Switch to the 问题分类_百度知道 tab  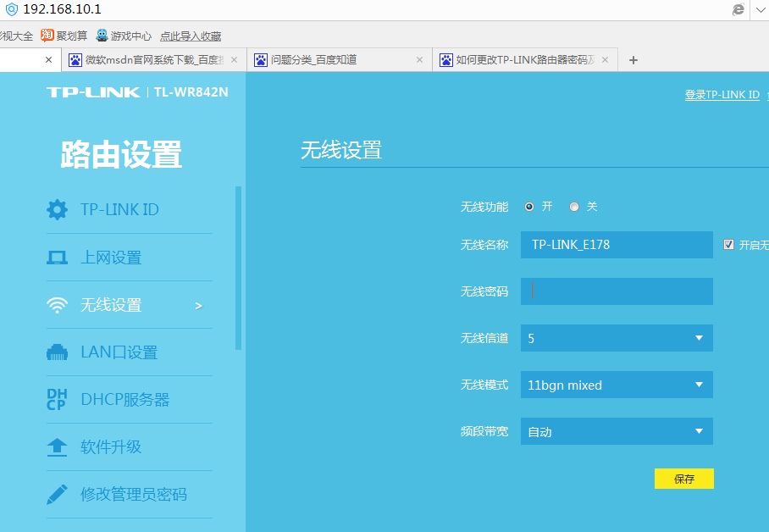click(x=340, y=60)
